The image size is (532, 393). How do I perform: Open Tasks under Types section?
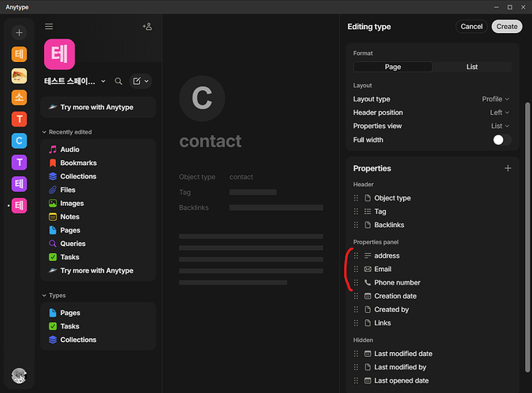click(x=98, y=326)
